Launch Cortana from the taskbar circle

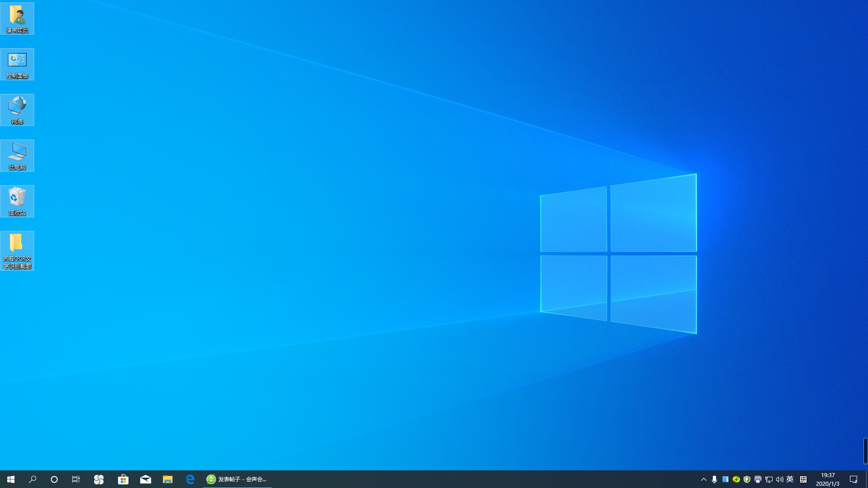(54, 479)
